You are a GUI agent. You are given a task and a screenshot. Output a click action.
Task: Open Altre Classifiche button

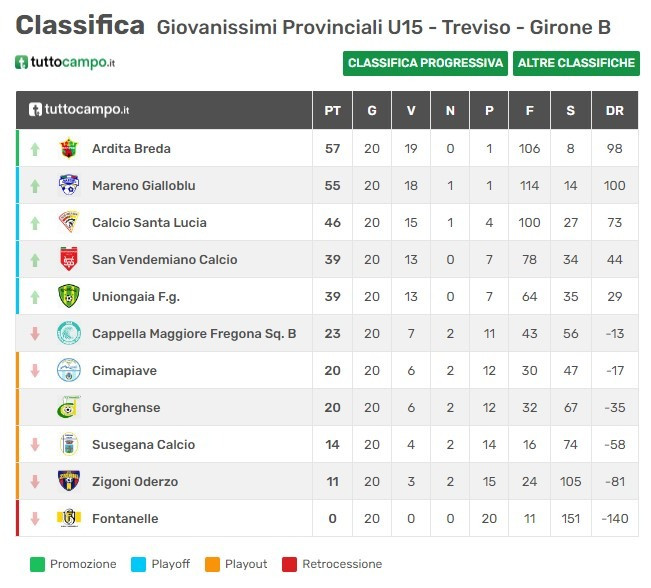(x=576, y=63)
